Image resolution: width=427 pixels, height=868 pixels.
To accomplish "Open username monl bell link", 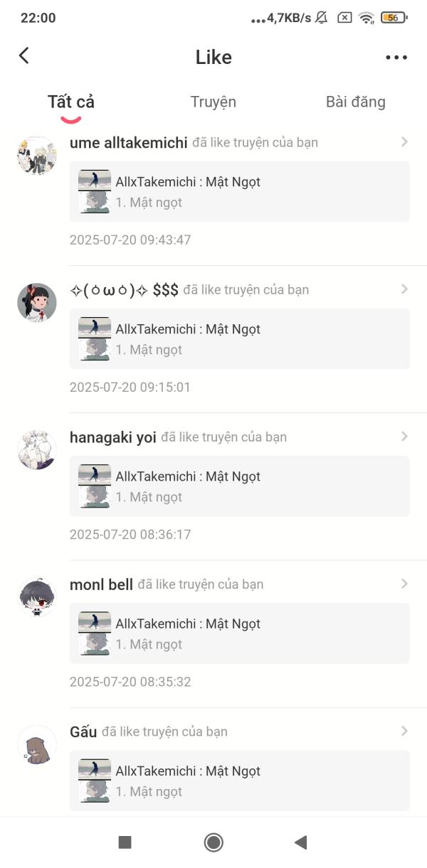I will point(101,584).
